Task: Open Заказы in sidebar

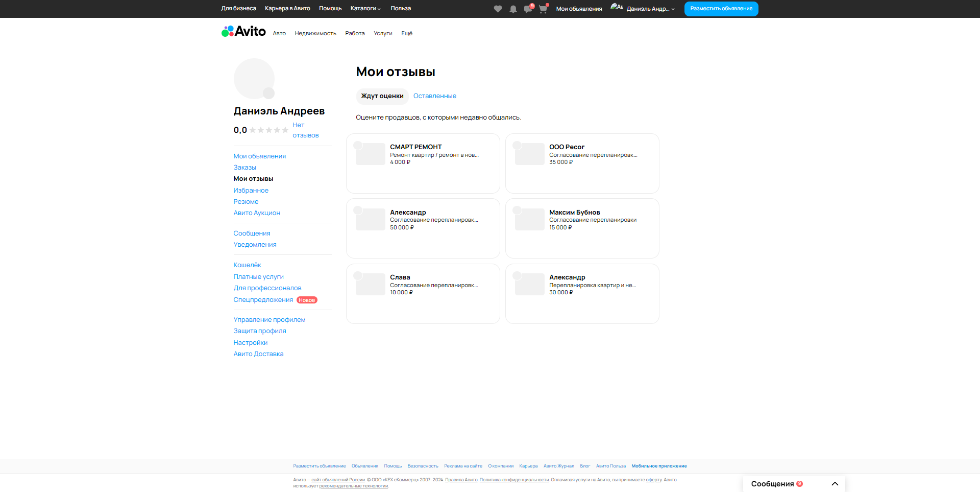Action: pyautogui.click(x=244, y=168)
